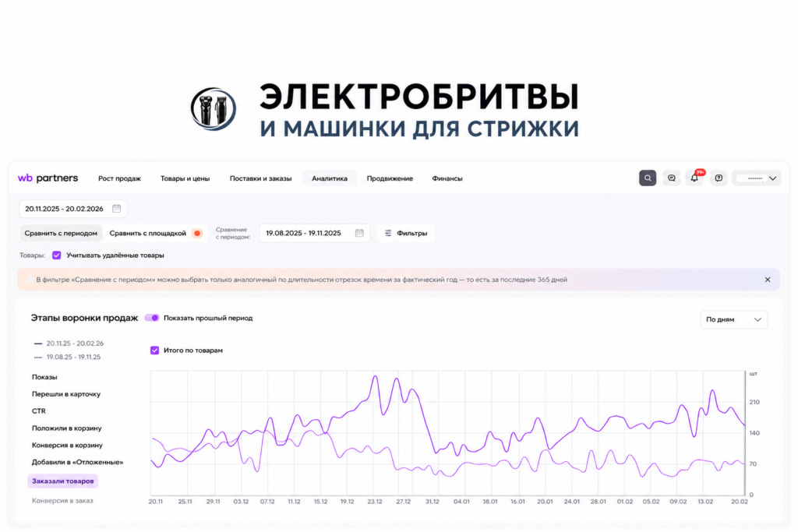Expand the account profile dropdown
The image size is (798, 532).
coord(757,178)
